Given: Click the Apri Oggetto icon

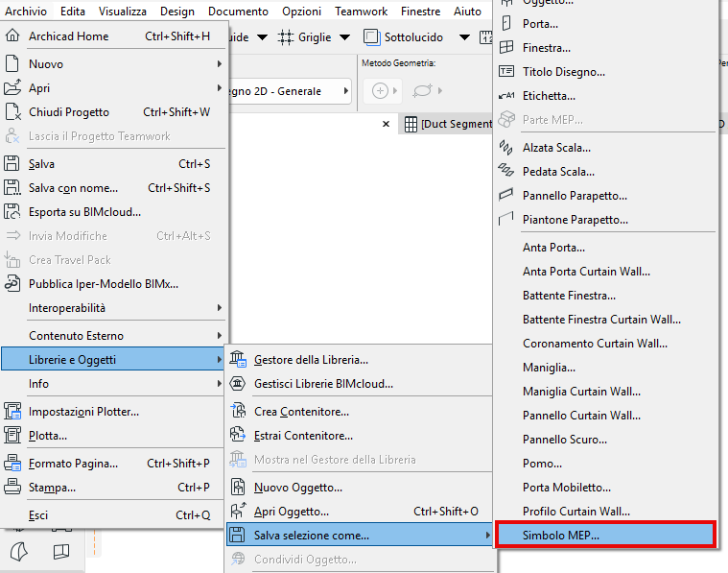Looking at the screenshot, I should coord(238,511).
